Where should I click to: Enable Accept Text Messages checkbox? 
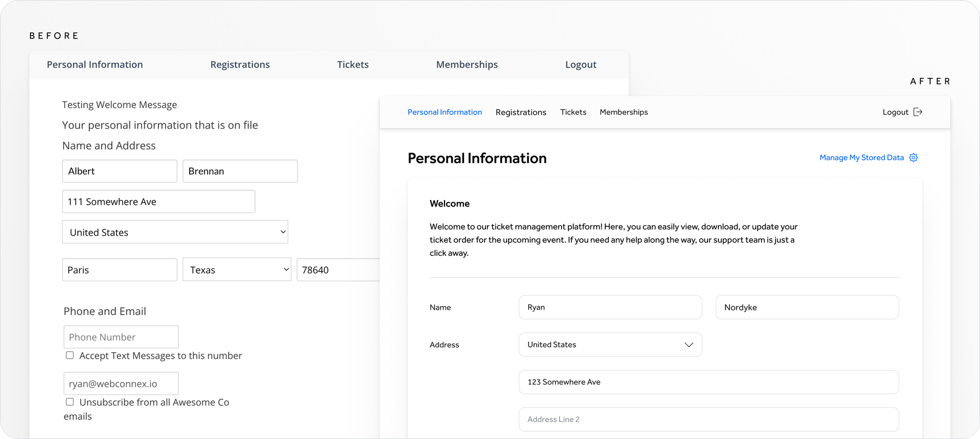click(x=70, y=355)
